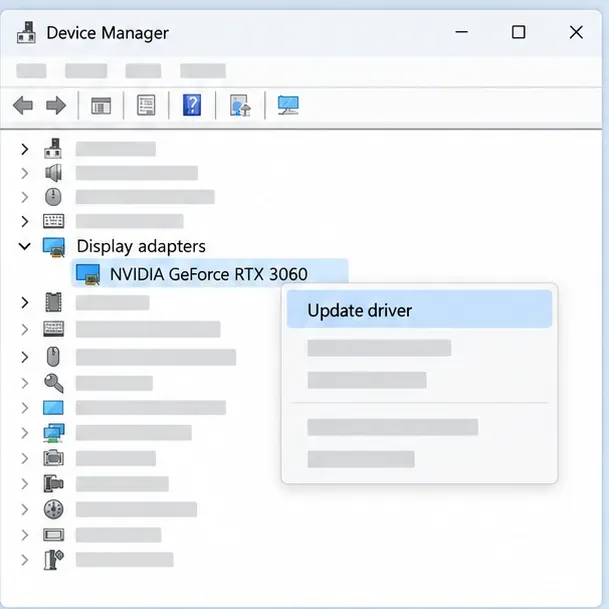The width and height of the screenshot is (609, 609).
Task: Open the Properties sheet toolbar icon
Action: point(146,105)
